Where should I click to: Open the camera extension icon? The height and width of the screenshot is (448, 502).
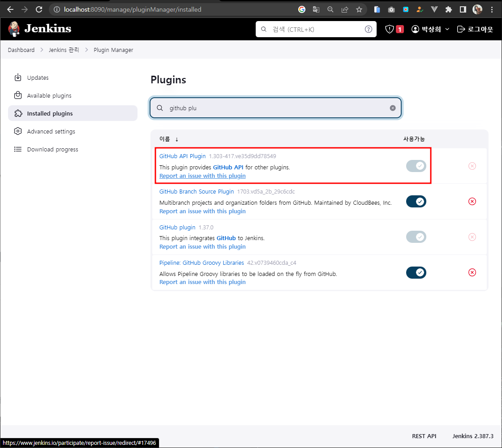[391, 9]
